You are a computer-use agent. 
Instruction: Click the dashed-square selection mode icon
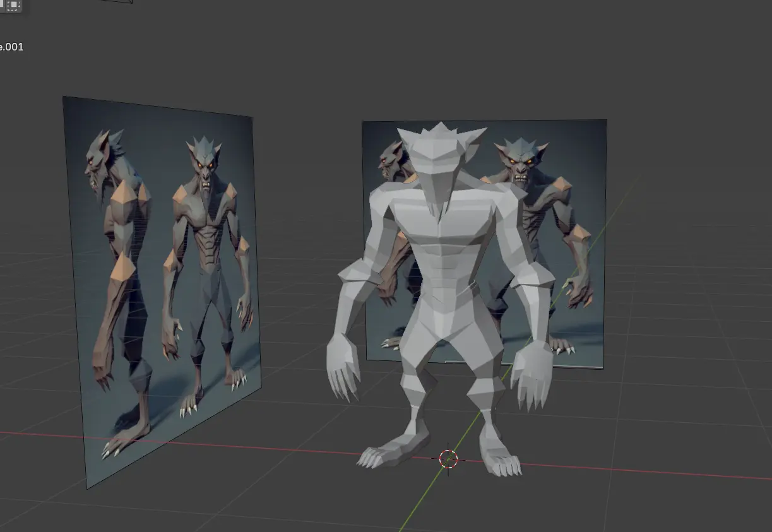[13, 5]
